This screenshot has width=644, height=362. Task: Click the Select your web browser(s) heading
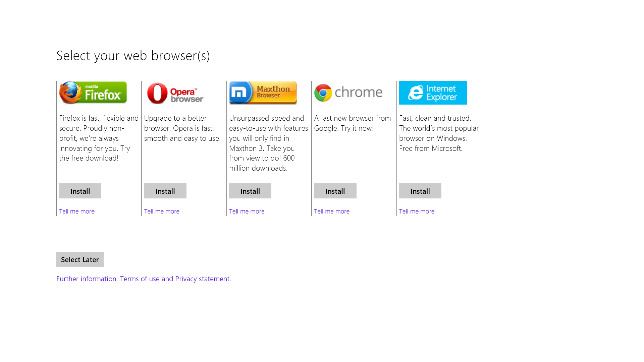(x=133, y=56)
